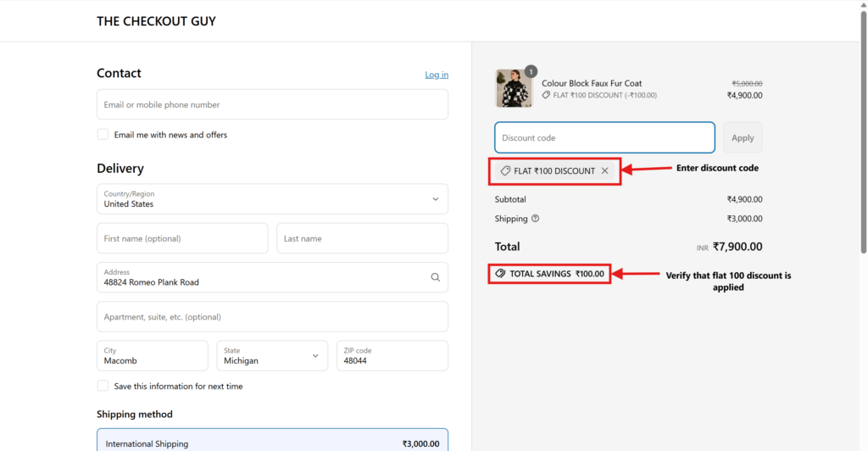Select the International Shipping method option
Screen dimensions: 868x451
[272, 443]
